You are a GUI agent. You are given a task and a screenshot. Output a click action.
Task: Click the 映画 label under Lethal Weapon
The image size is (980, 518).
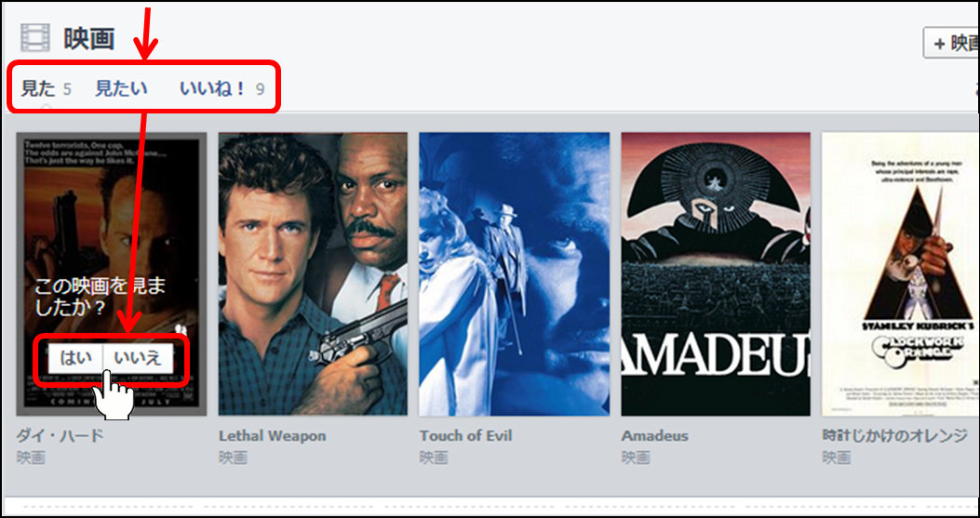click(233, 458)
